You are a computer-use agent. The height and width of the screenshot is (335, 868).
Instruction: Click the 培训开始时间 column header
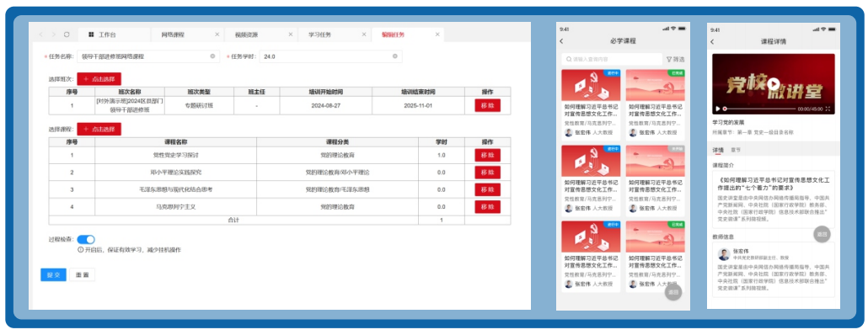click(x=325, y=92)
